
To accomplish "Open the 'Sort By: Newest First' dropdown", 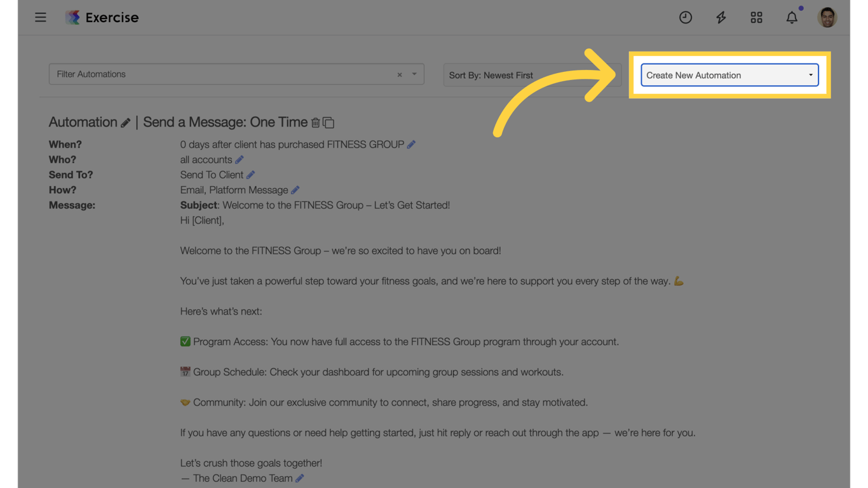I will coord(532,74).
